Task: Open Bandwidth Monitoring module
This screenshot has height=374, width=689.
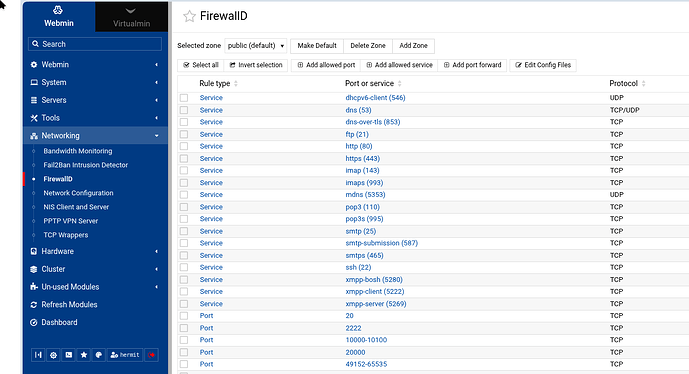Action: coord(78,151)
